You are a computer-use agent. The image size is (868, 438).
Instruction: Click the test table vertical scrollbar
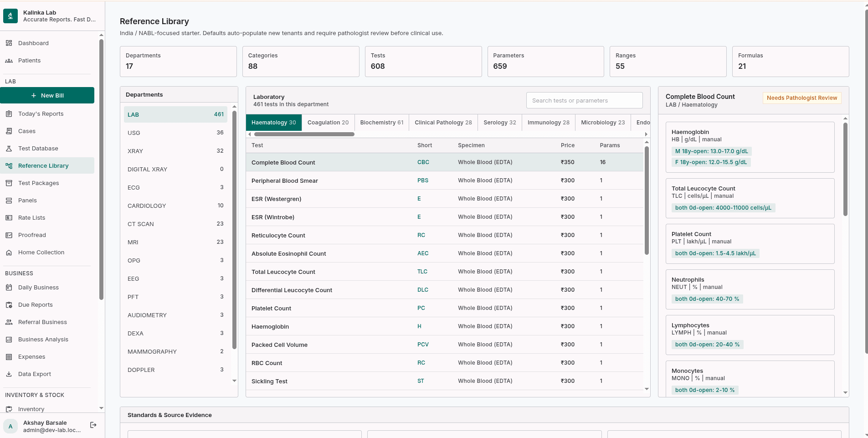coord(647,201)
